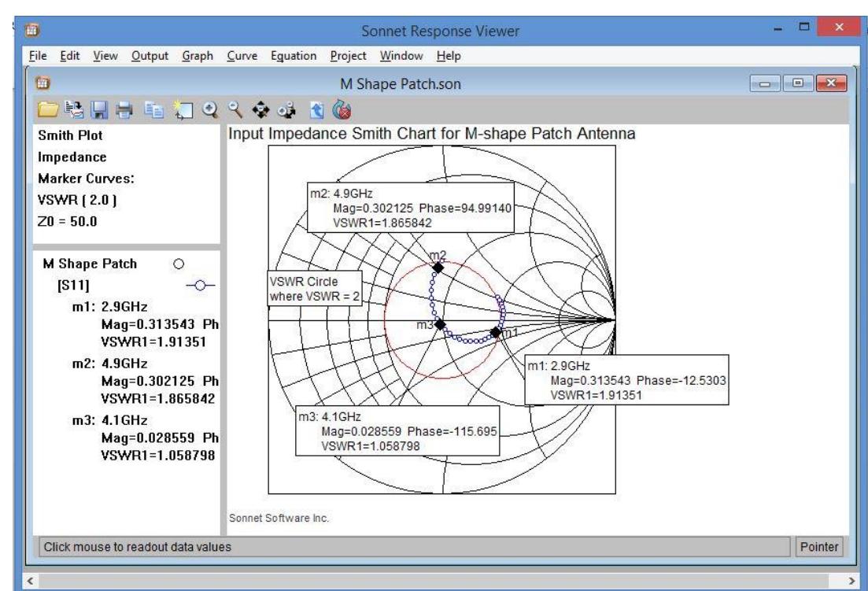Click the Impedance legend line

[72, 157]
